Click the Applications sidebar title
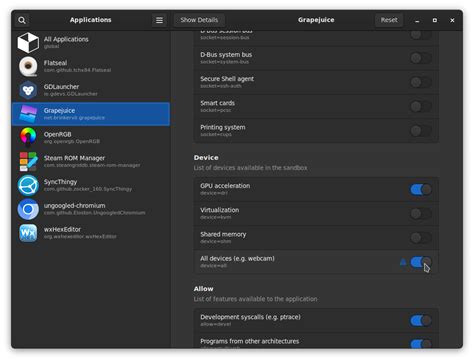 coord(91,20)
